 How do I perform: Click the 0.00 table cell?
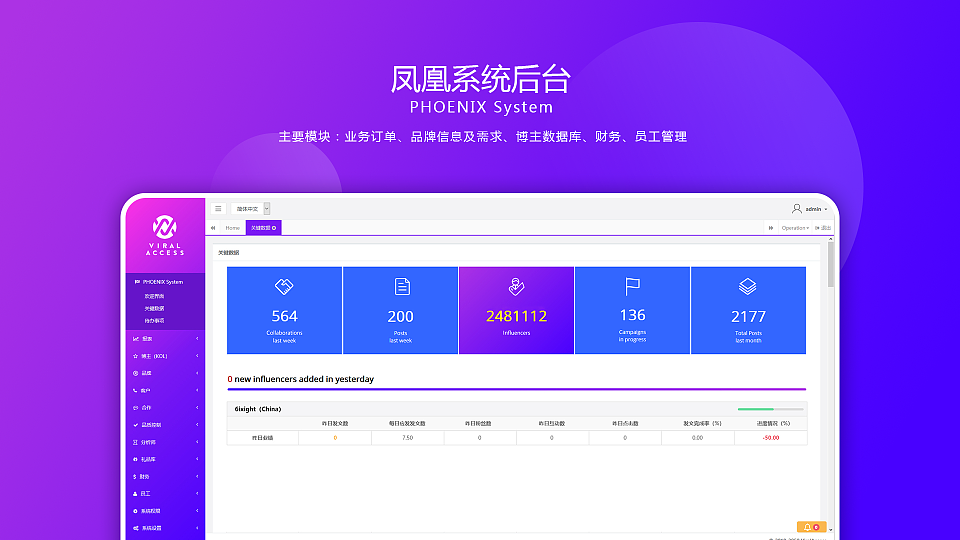[x=697, y=438]
